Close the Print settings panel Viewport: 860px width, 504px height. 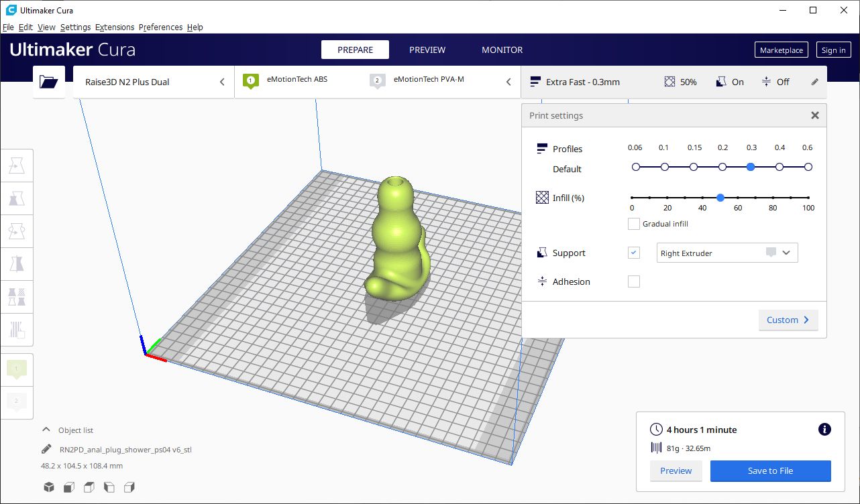point(815,115)
